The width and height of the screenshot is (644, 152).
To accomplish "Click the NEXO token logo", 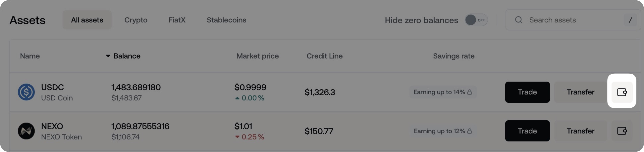I will point(27,131).
